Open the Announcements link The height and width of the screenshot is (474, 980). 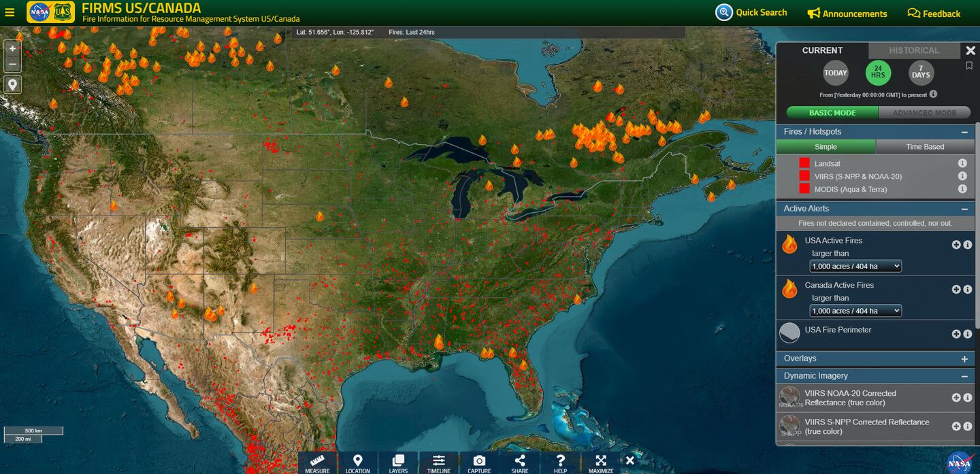point(847,14)
